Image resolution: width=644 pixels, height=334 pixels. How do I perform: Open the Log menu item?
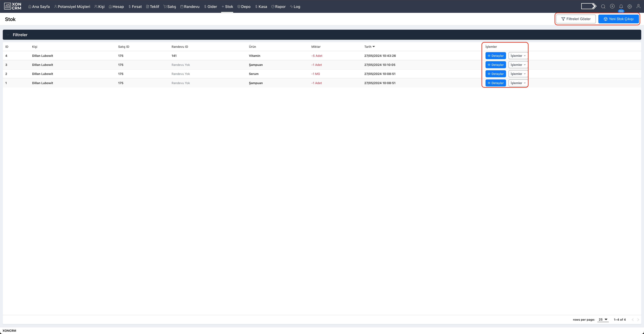[x=295, y=7]
